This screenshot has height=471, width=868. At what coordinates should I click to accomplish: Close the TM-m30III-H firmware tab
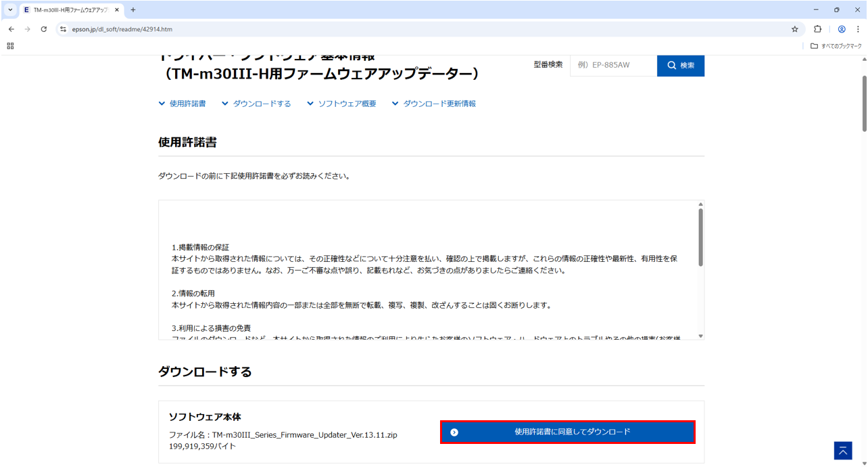coord(116,10)
